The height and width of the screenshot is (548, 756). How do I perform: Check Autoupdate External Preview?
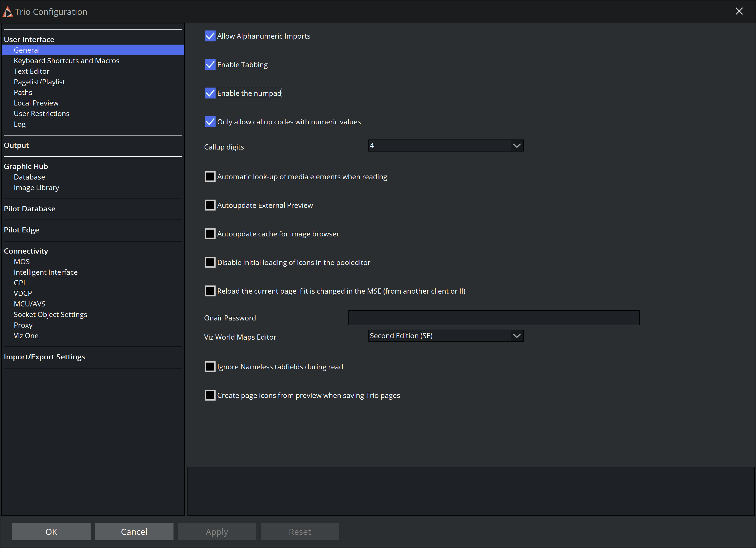210,205
